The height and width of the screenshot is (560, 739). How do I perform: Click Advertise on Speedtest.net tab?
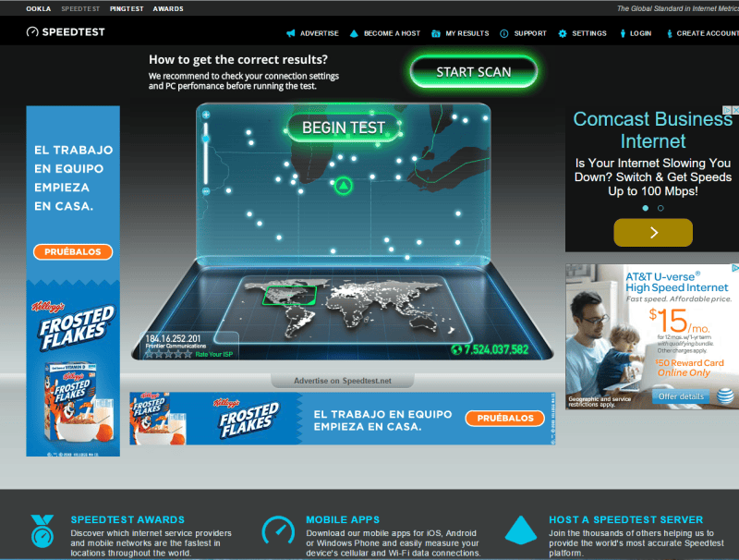click(x=343, y=381)
